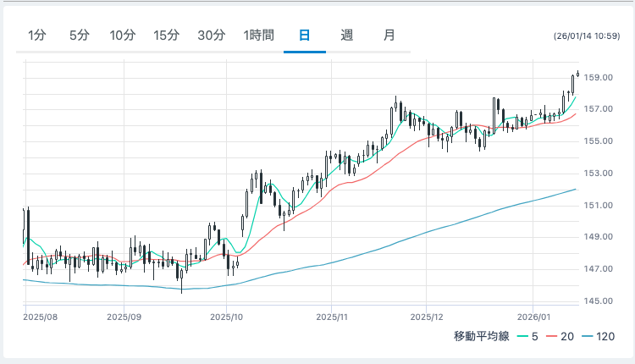This screenshot has height=364, width=635.
Task: Click the active 日 daily tab
Action: pos(304,36)
